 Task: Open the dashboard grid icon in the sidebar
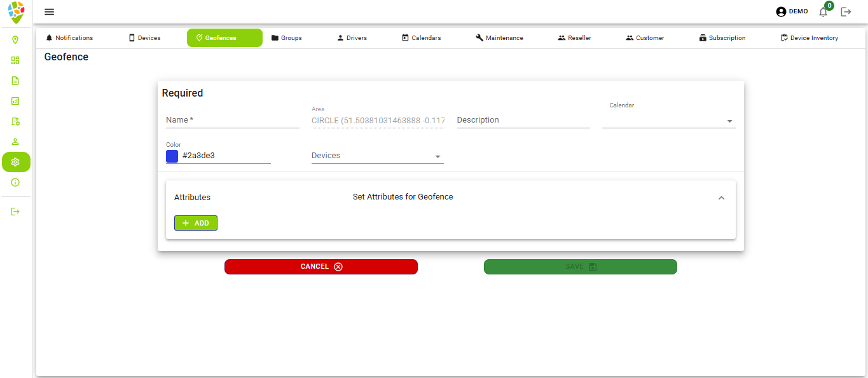point(15,60)
